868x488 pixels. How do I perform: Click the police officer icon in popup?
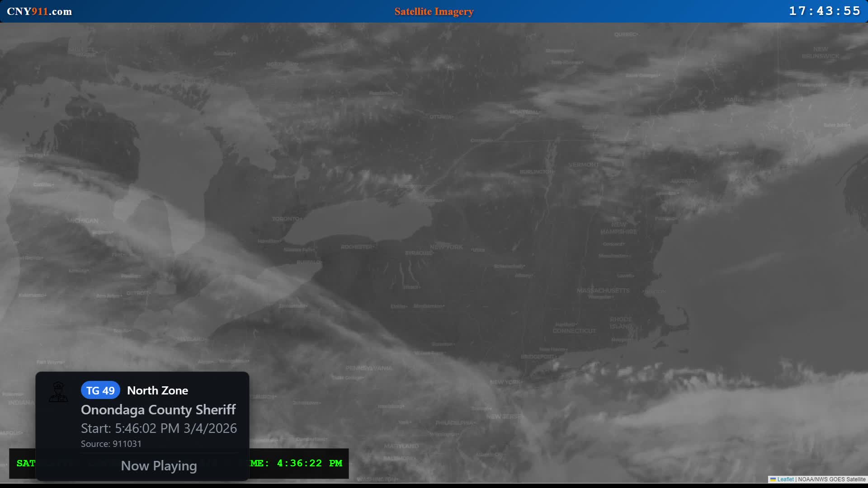tap(58, 392)
